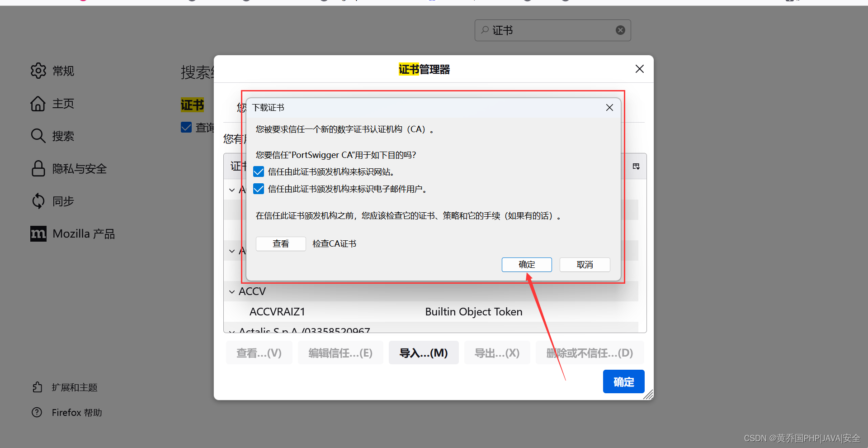Click the 删除或不信任...(D) button
This screenshot has height=448, width=868.
[x=590, y=353]
